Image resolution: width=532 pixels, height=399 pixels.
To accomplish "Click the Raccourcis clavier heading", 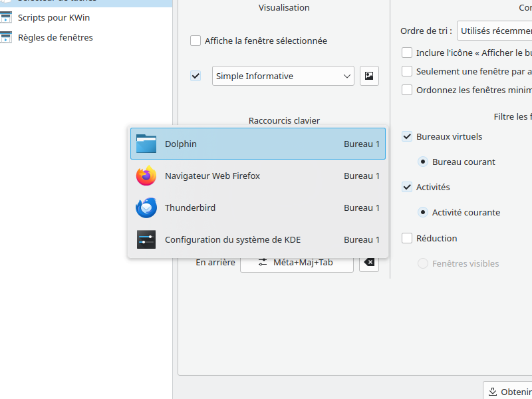I will (284, 120).
